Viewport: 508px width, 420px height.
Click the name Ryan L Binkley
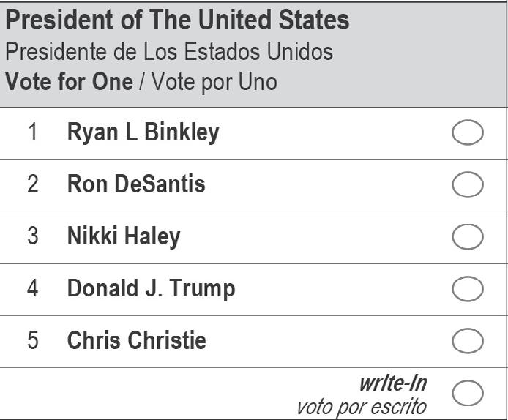[x=143, y=132]
